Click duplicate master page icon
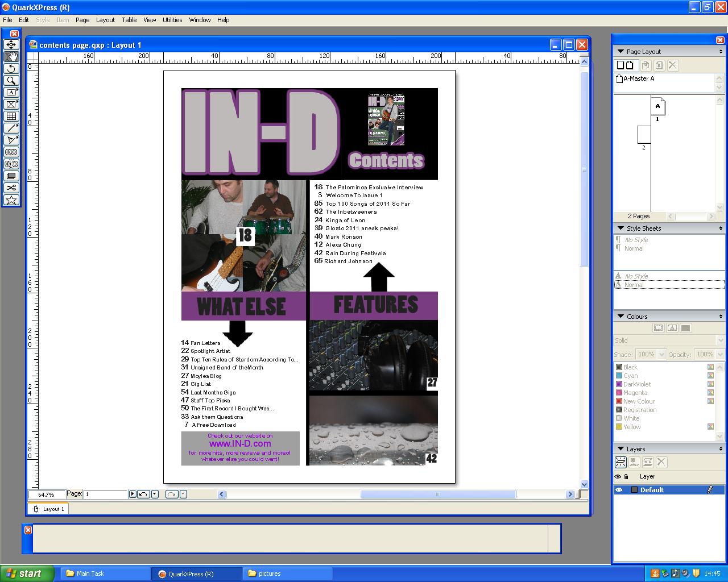 [x=646, y=65]
